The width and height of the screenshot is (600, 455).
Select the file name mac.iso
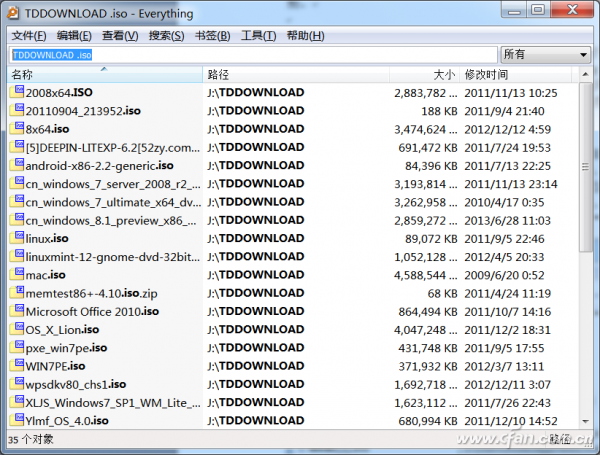coord(46,275)
